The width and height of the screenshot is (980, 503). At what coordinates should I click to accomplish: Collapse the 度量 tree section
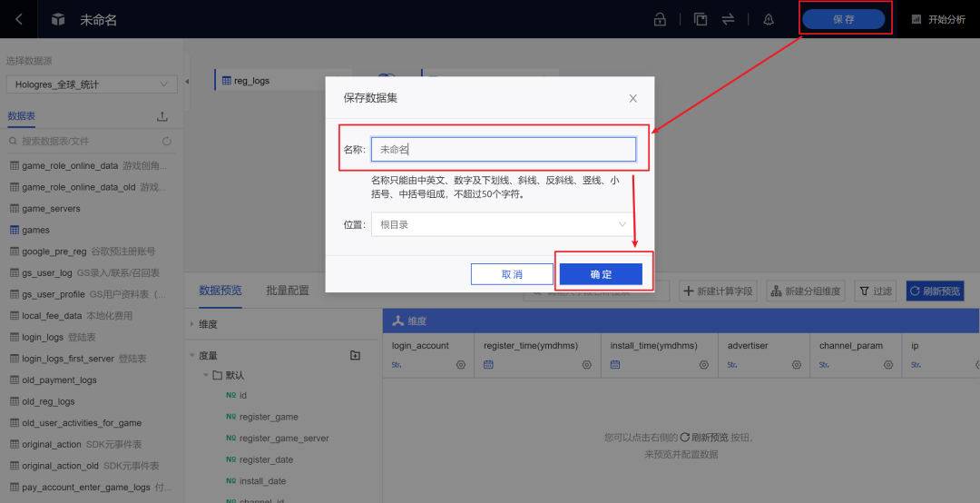pos(191,355)
